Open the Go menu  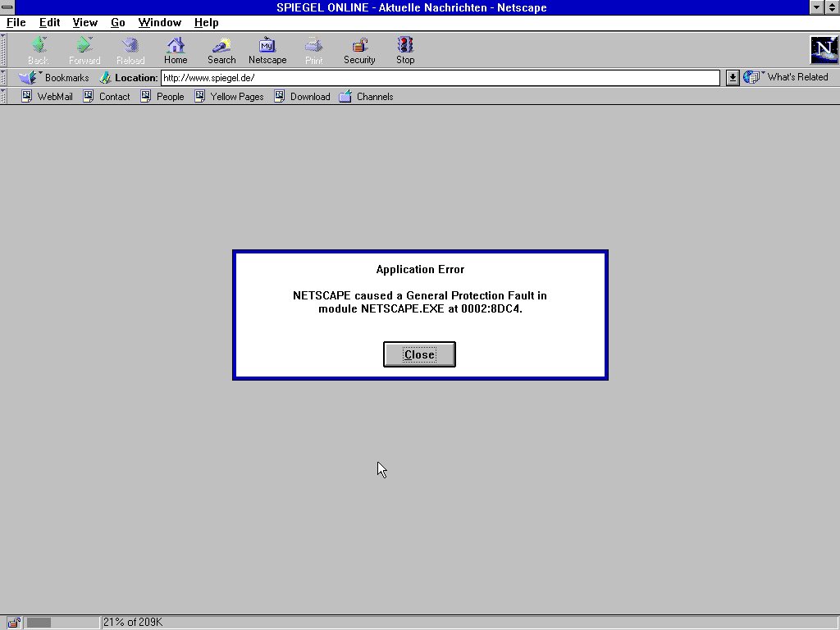pyautogui.click(x=117, y=22)
